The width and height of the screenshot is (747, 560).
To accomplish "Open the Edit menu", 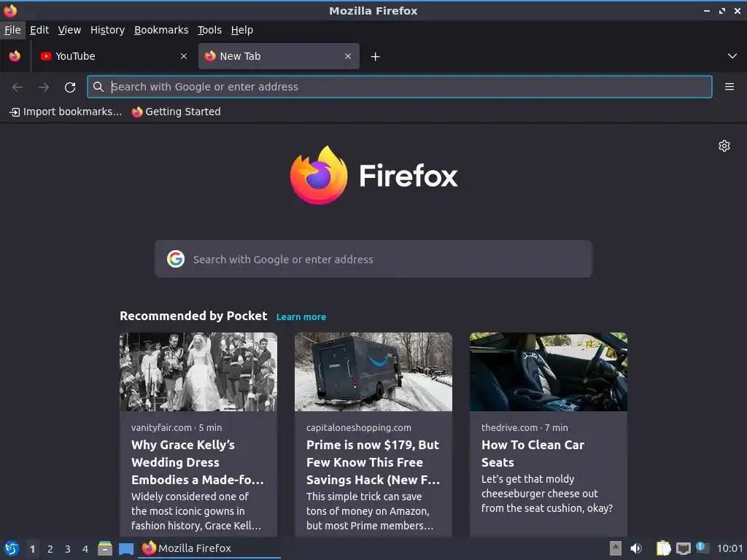I will point(39,30).
